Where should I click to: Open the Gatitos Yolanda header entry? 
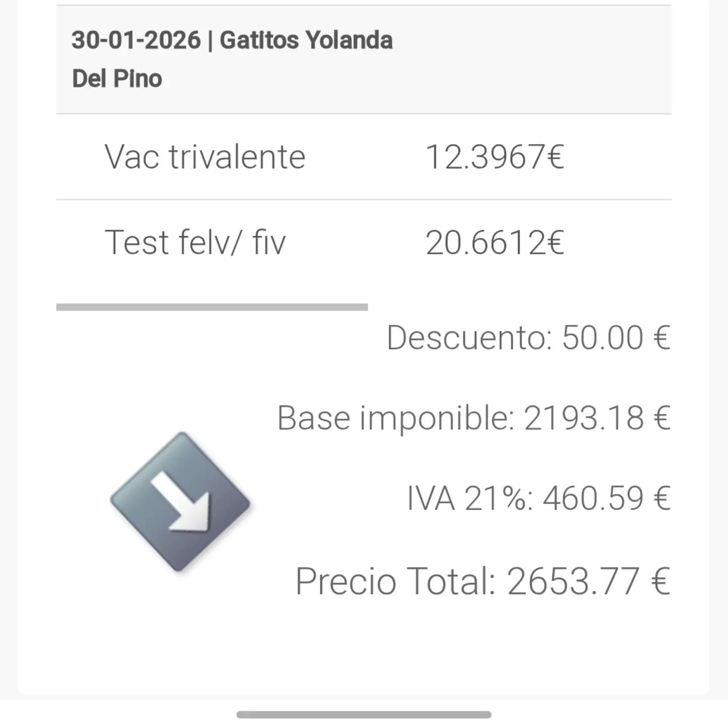[306, 40]
